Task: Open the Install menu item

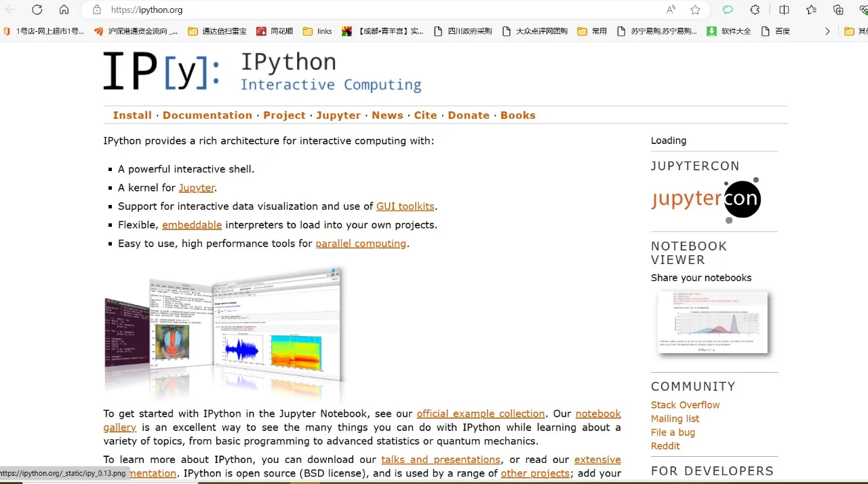Action: coord(132,115)
